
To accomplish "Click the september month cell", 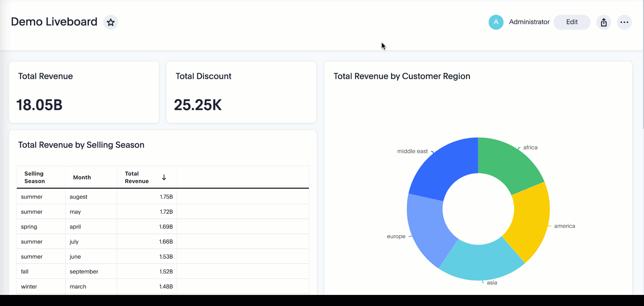I will pos(84,272).
